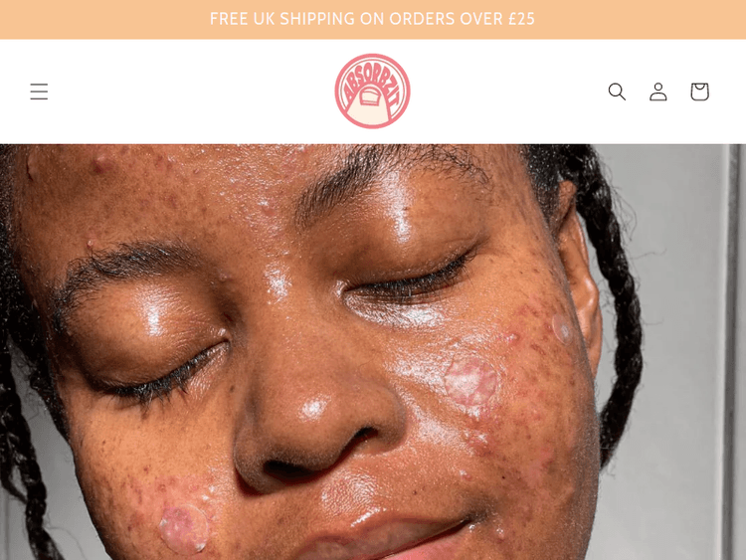Tap the peach announcement bar
This screenshot has width=746, height=560.
point(373,20)
